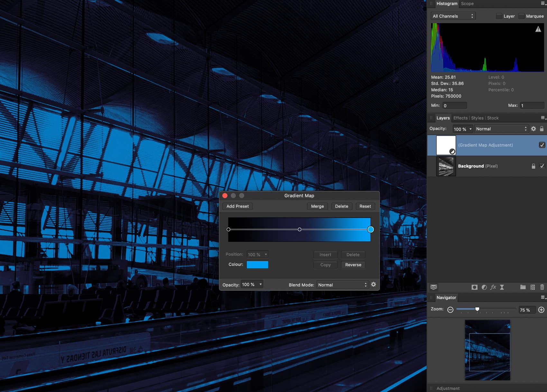Open the Layer Effects icon
Viewport: 547px width, 392px height.
[x=493, y=287]
